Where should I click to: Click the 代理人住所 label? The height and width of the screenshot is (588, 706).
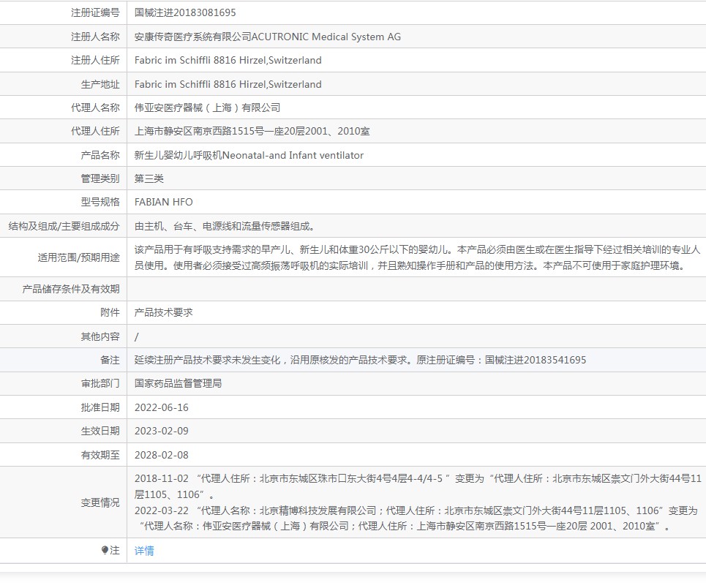pos(95,131)
